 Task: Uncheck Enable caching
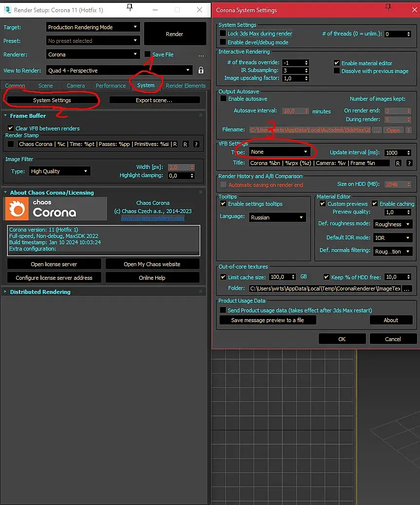[x=375, y=203]
